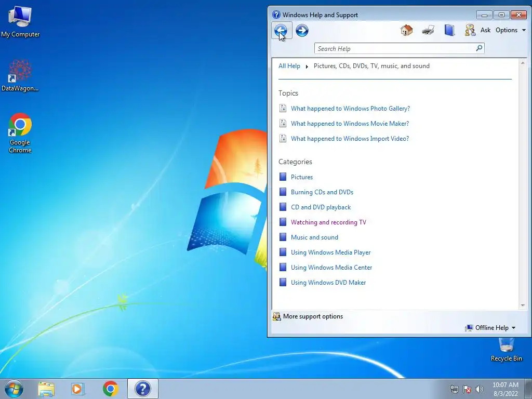Image resolution: width=532 pixels, height=399 pixels.
Task: Open What happened to Windows Import Video
Action: (x=350, y=138)
